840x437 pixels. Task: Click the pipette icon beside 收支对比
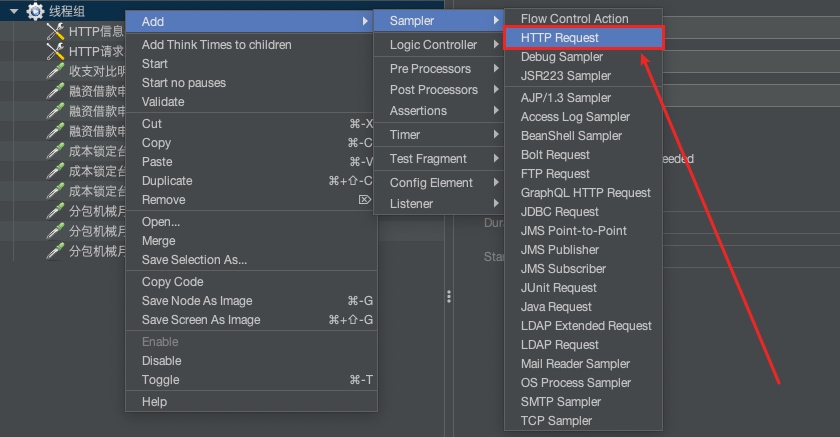coord(55,71)
